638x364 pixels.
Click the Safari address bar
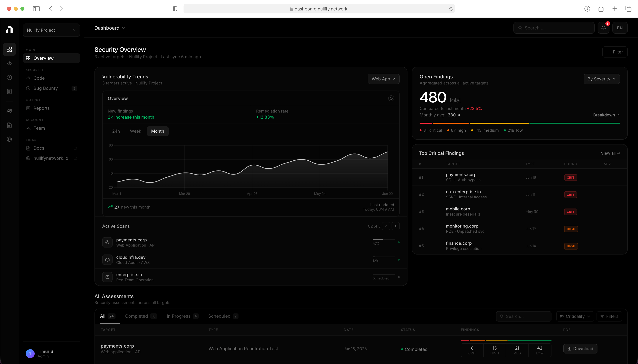pos(319,9)
